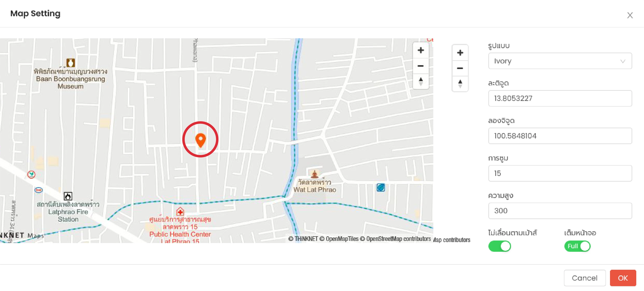The height and width of the screenshot is (291, 644).
Task: Close the Map Setting dialog
Action: 630,15
